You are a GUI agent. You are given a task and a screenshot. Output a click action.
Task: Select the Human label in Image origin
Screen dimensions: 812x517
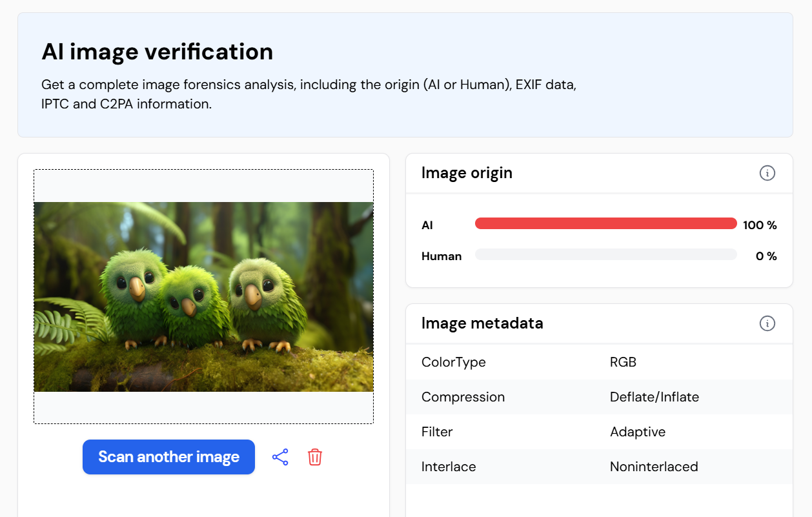coord(442,256)
